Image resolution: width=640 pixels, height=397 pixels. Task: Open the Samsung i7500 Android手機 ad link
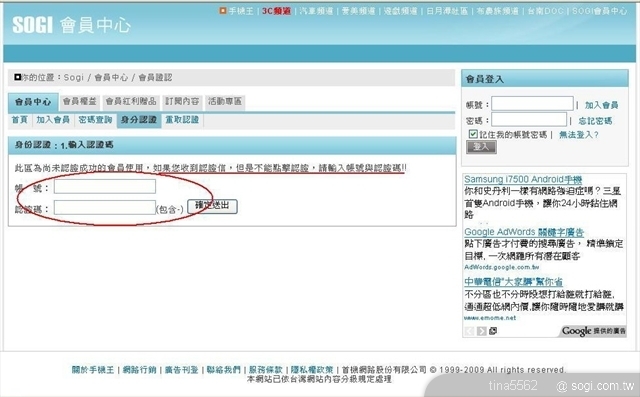523,179
